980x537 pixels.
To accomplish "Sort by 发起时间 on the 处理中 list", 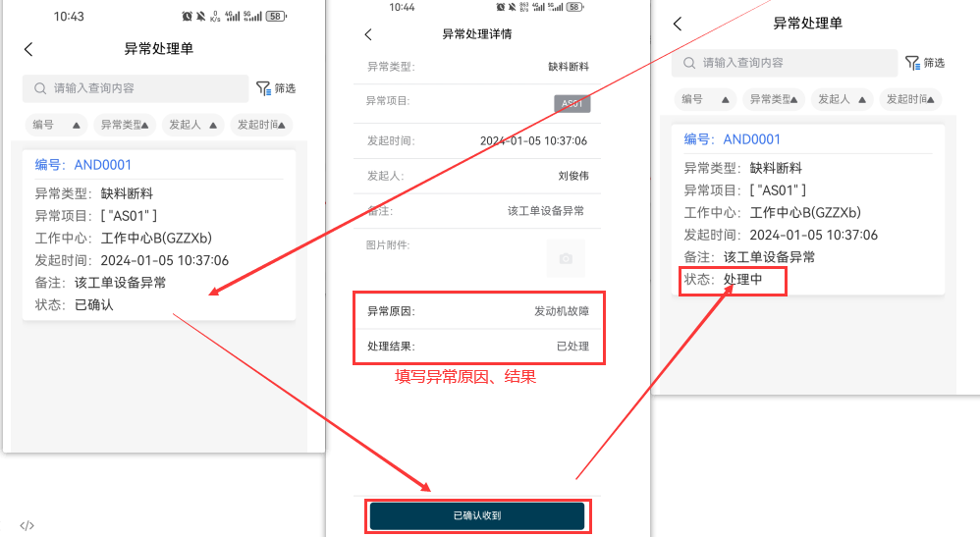I will pos(909,99).
